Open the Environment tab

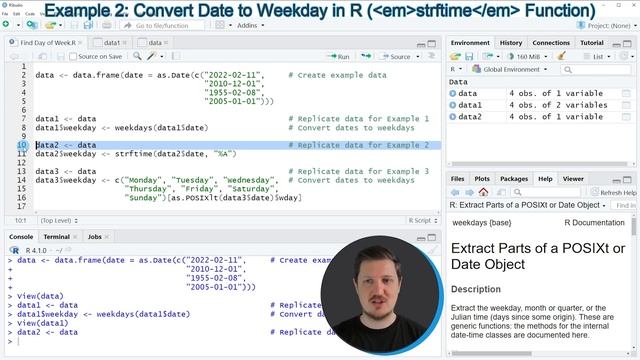[470, 43]
